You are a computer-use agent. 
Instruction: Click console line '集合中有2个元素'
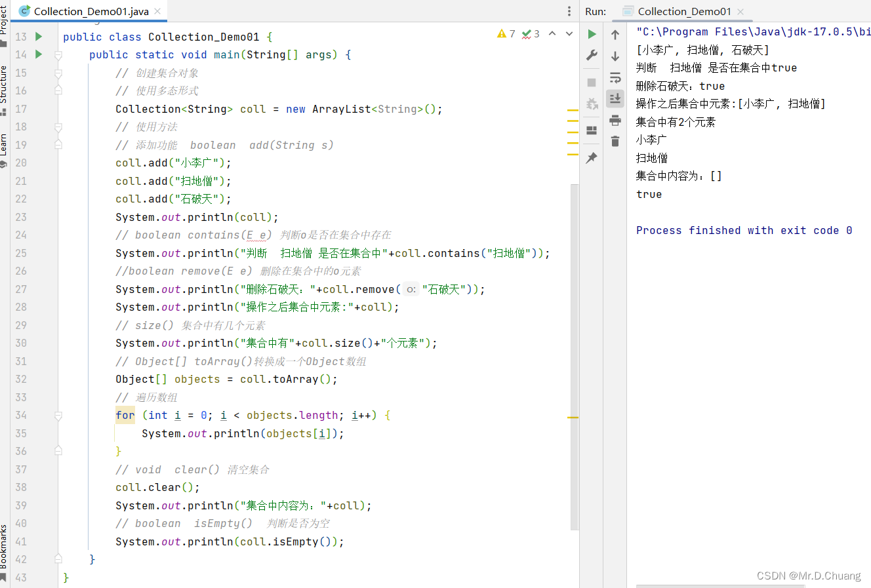coord(676,122)
